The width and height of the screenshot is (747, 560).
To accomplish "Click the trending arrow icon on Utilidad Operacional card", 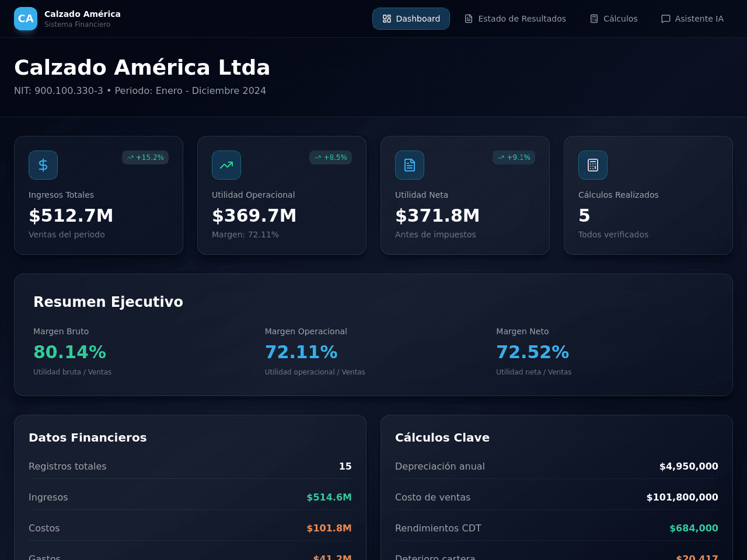I will click(226, 165).
